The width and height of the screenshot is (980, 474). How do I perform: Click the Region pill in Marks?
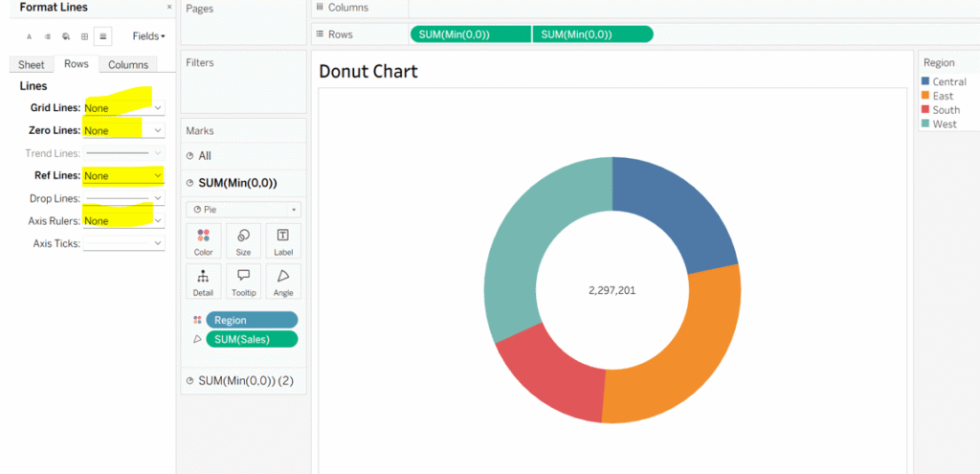coord(252,320)
